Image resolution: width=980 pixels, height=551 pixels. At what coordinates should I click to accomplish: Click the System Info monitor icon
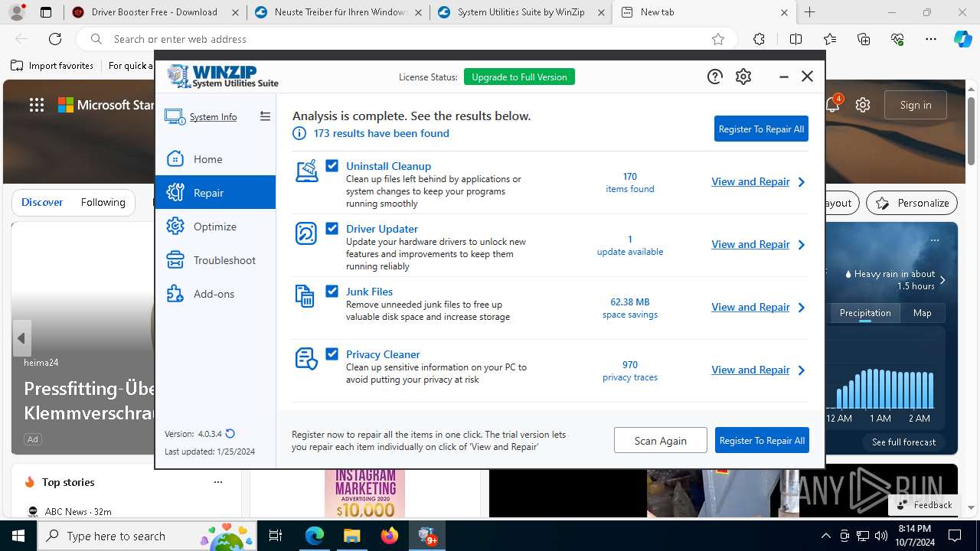click(175, 117)
